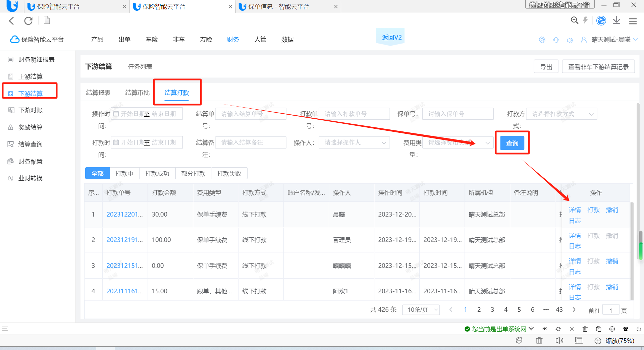Click the 结算单号 input field

pos(251,114)
